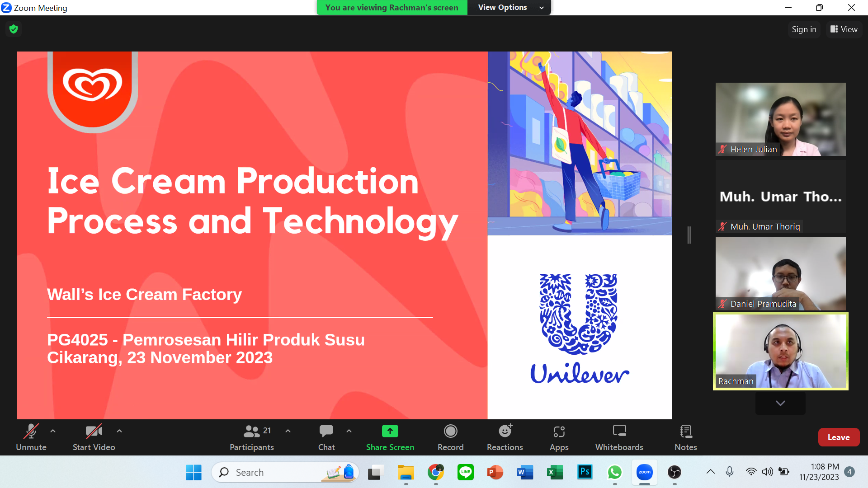Leave the meeting
Viewport: 868px width, 488px height.
tap(839, 437)
